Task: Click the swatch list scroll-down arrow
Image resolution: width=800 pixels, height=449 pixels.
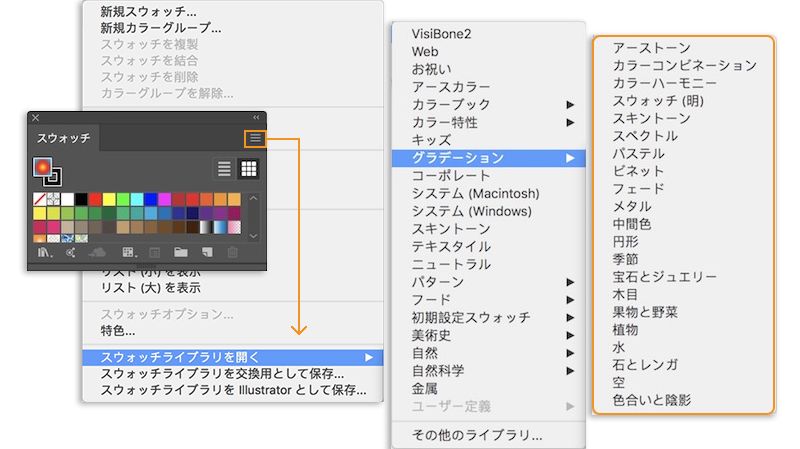Action: click(254, 236)
